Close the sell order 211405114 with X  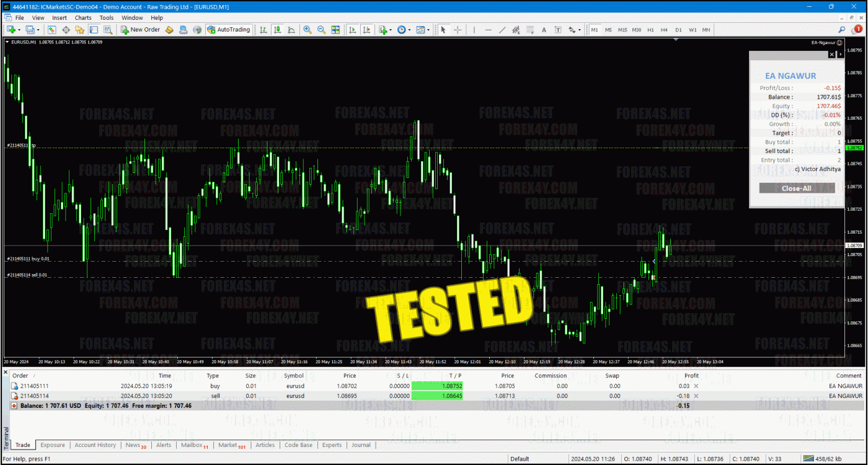(x=696, y=396)
